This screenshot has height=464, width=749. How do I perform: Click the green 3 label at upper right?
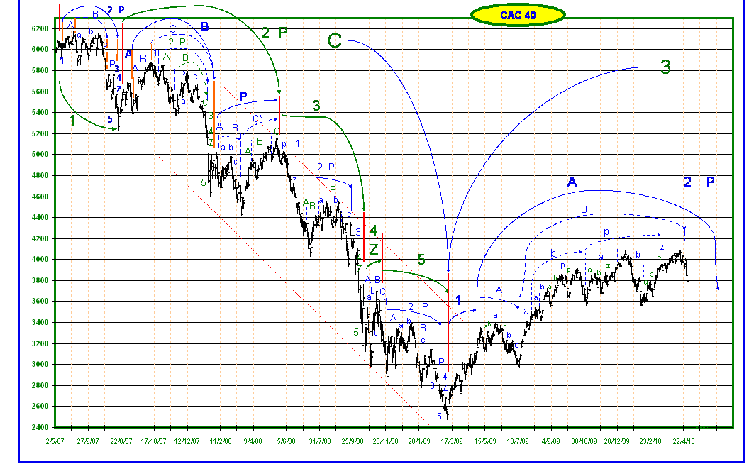coord(666,67)
